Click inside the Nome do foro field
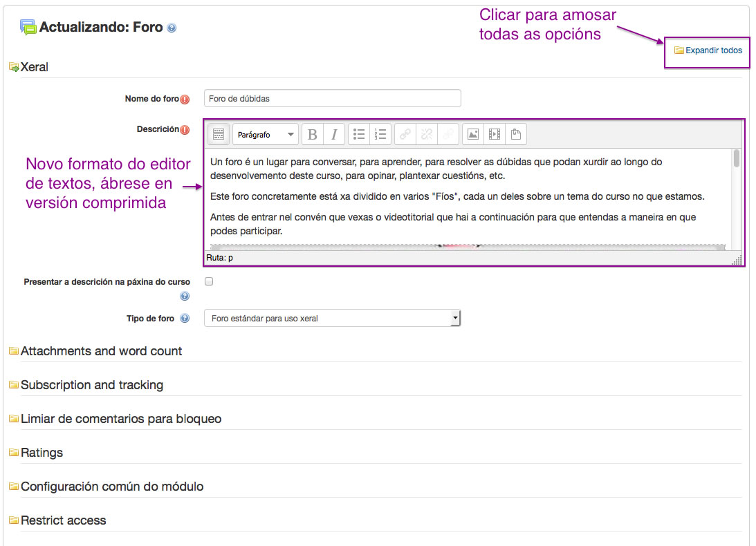The image size is (756, 546). (x=332, y=98)
